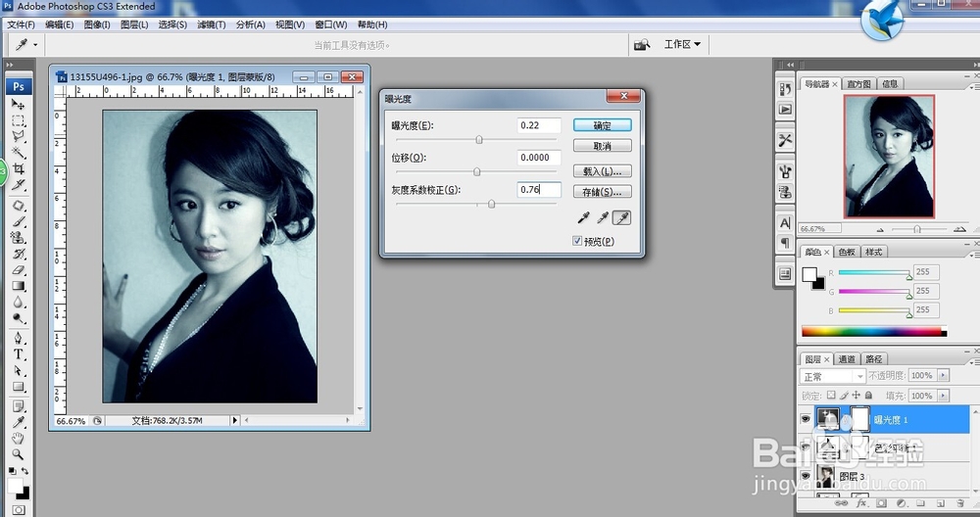Image resolution: width=980 pixels, height=517 pixels.
Task: Open the 滤镜(T) menu
Action: tap(212, 25)
